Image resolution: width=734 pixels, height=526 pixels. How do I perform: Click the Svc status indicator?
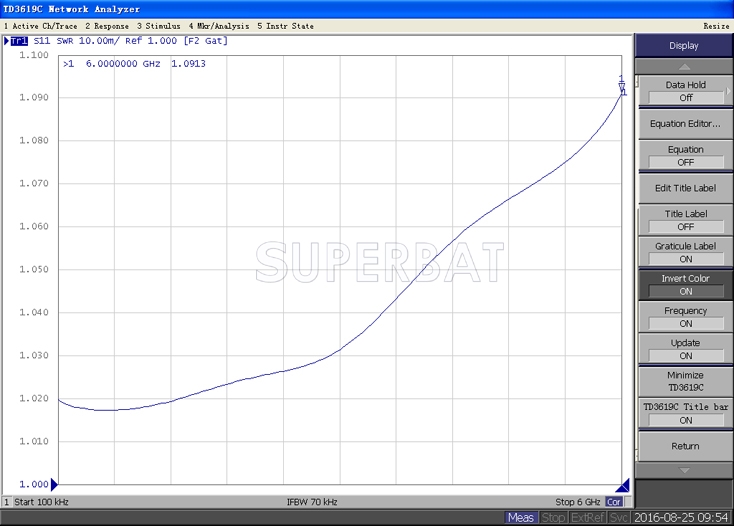[619, 517]
